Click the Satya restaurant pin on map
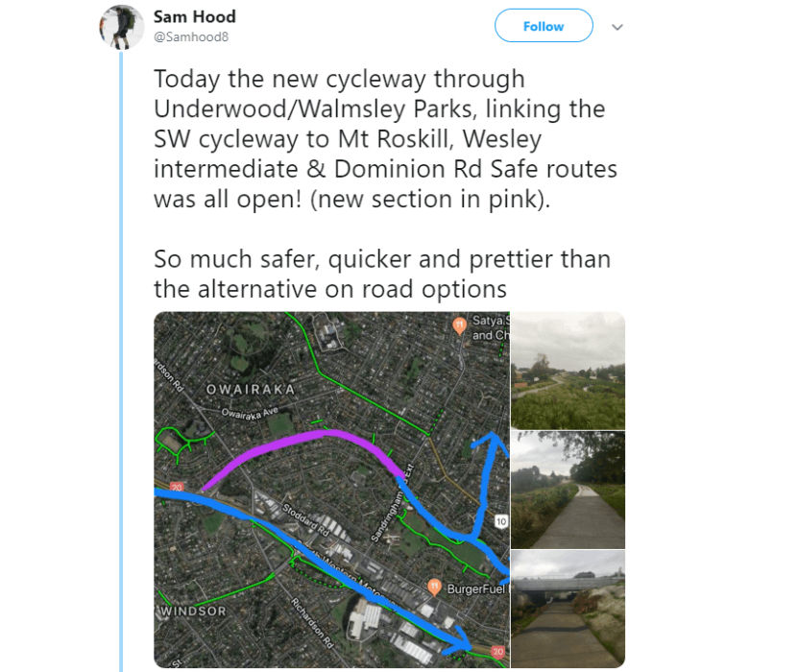 coord(460,324)
